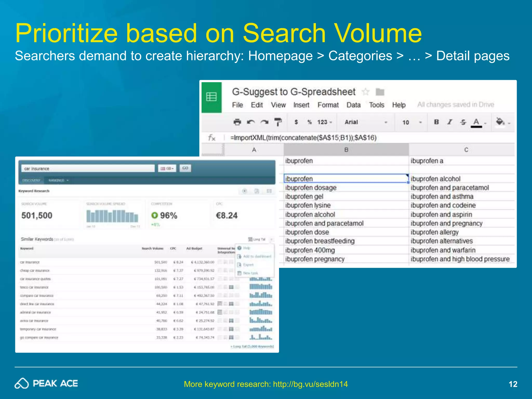
Task: Click the search volume spread bar chart
Action: [x=112, y=216]
